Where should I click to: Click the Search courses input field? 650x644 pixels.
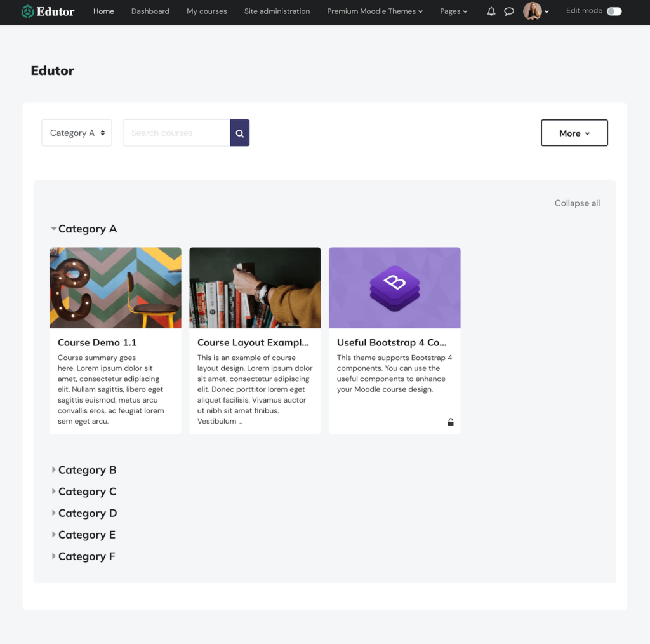click(176, 133)
